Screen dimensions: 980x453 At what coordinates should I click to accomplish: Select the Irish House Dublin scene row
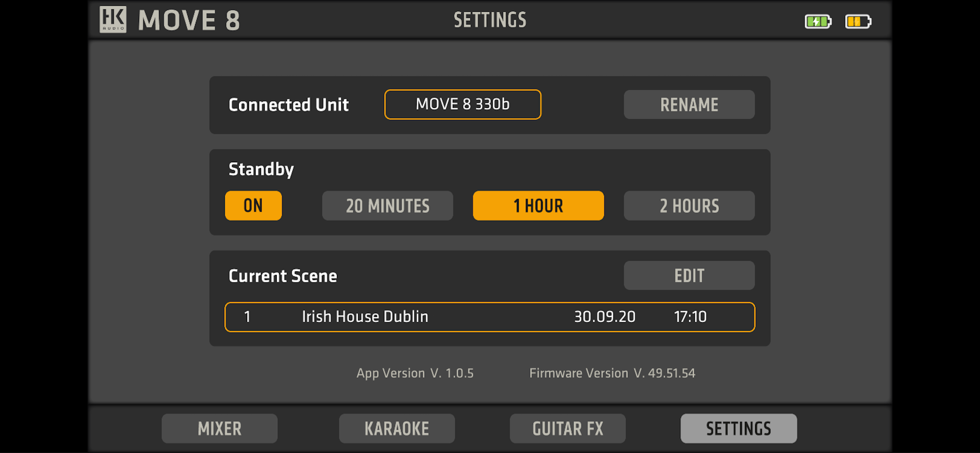pos(490,317)
